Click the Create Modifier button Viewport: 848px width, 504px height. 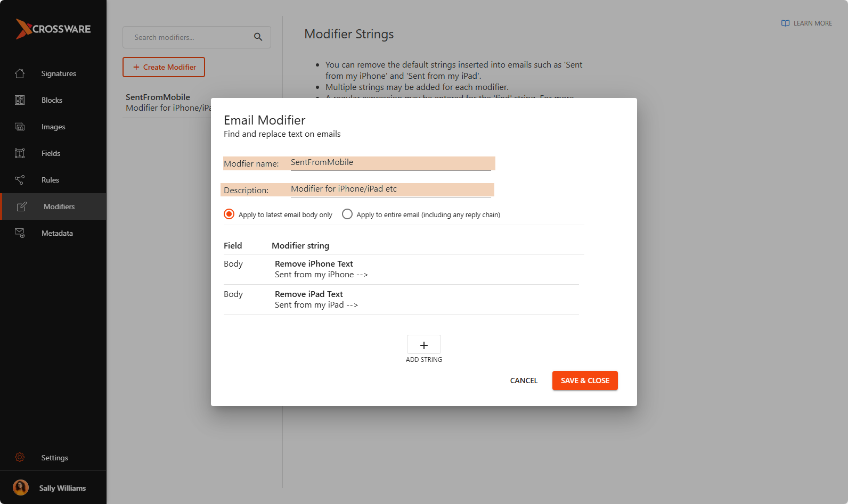coord(164,67)
